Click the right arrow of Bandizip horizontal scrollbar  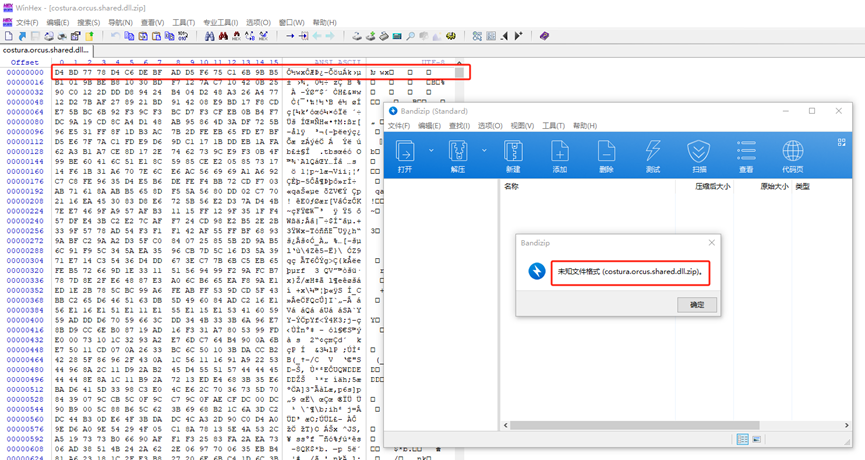pyautogui.click(x=846, y=425)
